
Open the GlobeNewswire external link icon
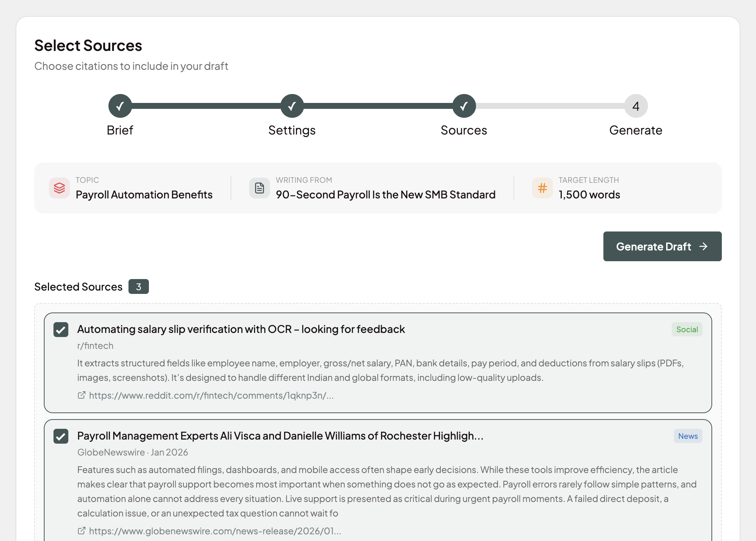click(81, 531)
